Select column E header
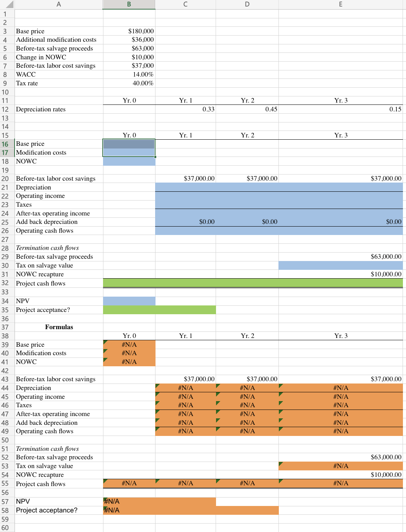Image resolution: width=406 pixels, height=532 pixels. point(341,4)
